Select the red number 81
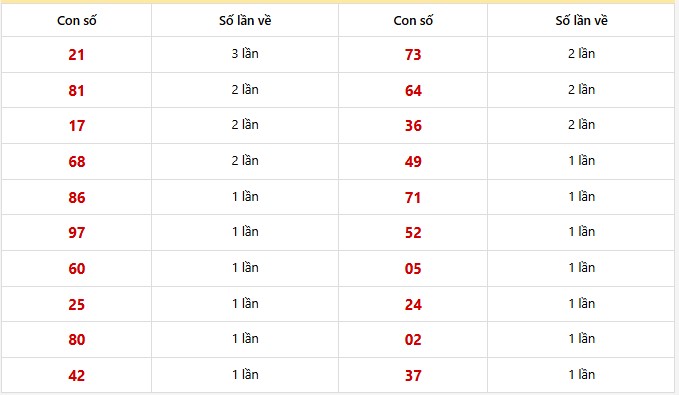The width and height of the screenshot is (679, 395). coord(76,91)
